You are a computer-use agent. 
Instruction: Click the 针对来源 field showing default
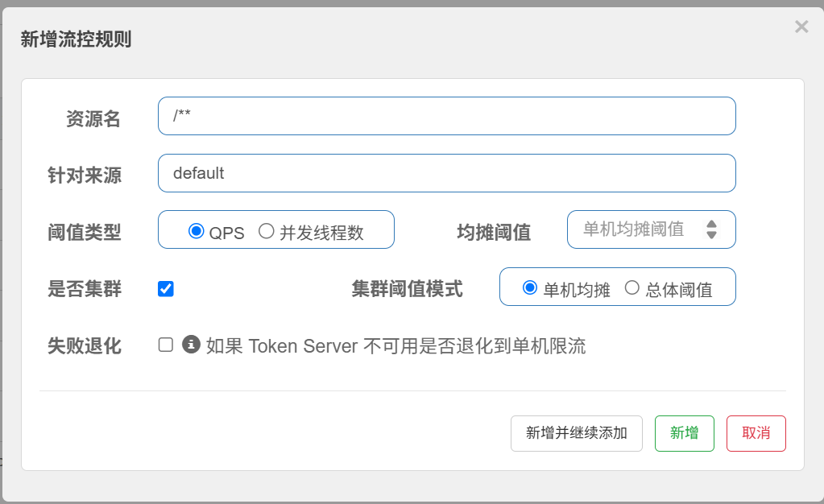click(446, 173)
